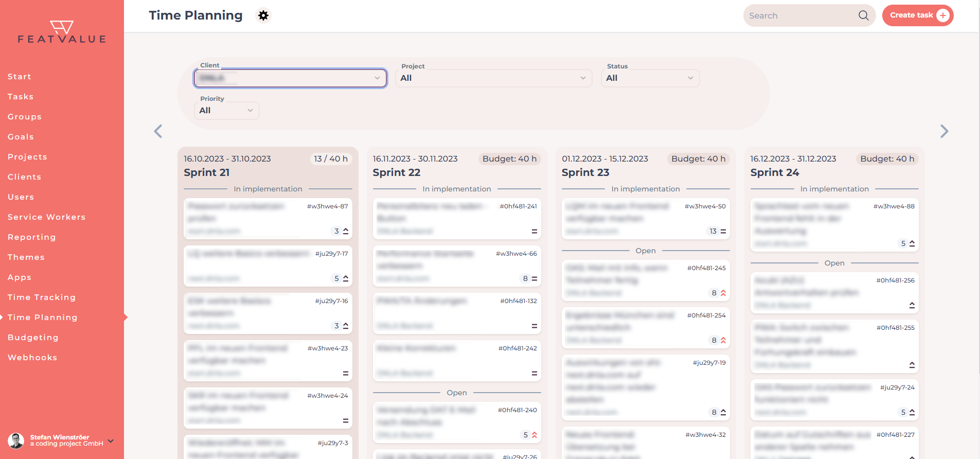Open Sprint 23 heading

click(585, 172)
